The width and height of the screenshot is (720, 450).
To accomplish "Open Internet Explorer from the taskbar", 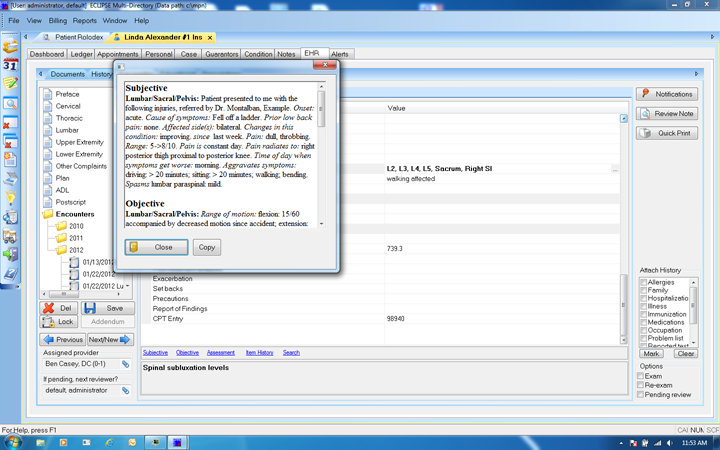I will click(x=109, y=443).
